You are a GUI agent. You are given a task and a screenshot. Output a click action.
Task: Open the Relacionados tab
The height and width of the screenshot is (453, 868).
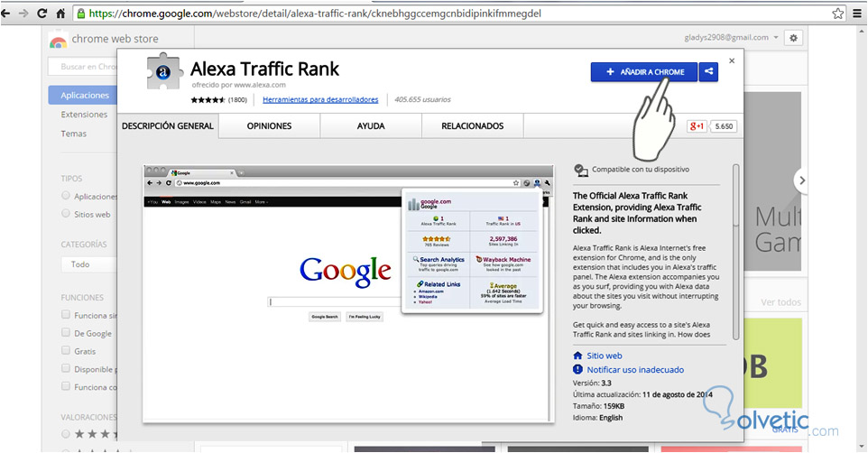tap(473, 126)
